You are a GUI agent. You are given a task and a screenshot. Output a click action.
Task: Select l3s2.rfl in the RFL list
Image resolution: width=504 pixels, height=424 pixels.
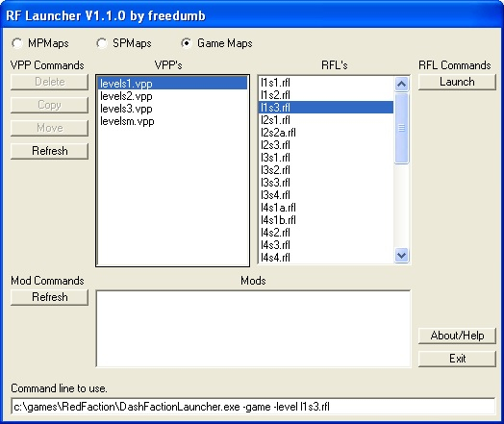tap(326, 170)
